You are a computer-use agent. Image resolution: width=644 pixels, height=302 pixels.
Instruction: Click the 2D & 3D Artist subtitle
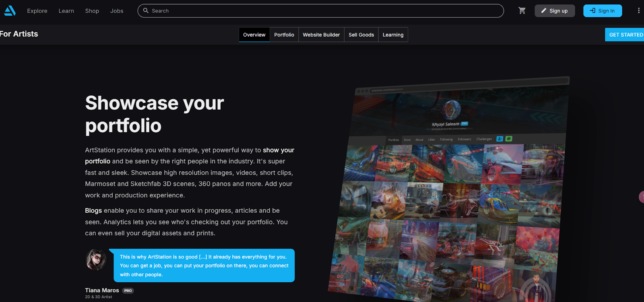[99, 297]
